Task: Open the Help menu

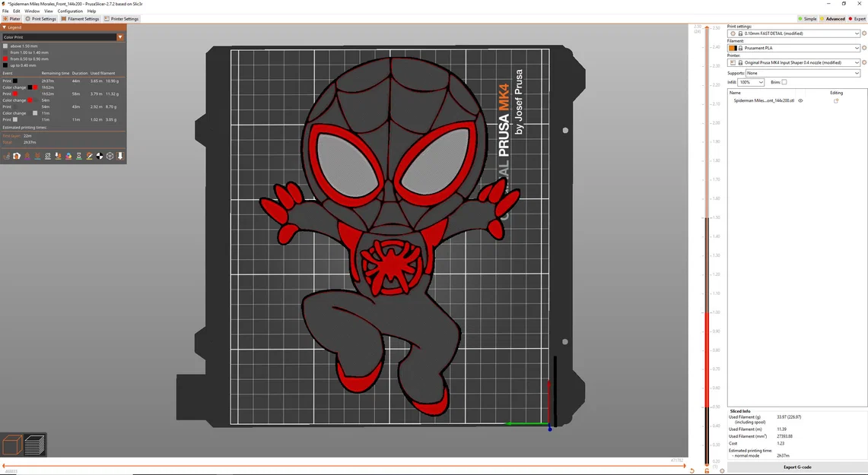Action: pyautogui.click(x=91, y=11)
